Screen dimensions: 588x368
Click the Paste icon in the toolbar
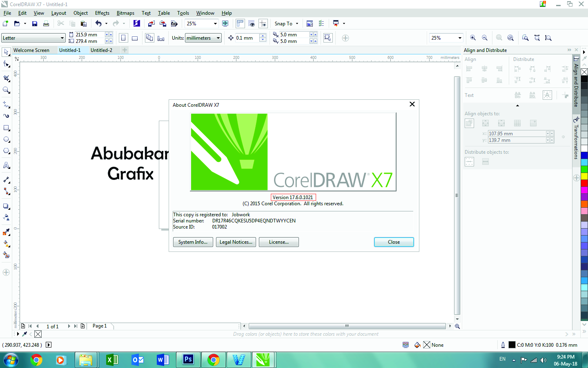[84, 24]
